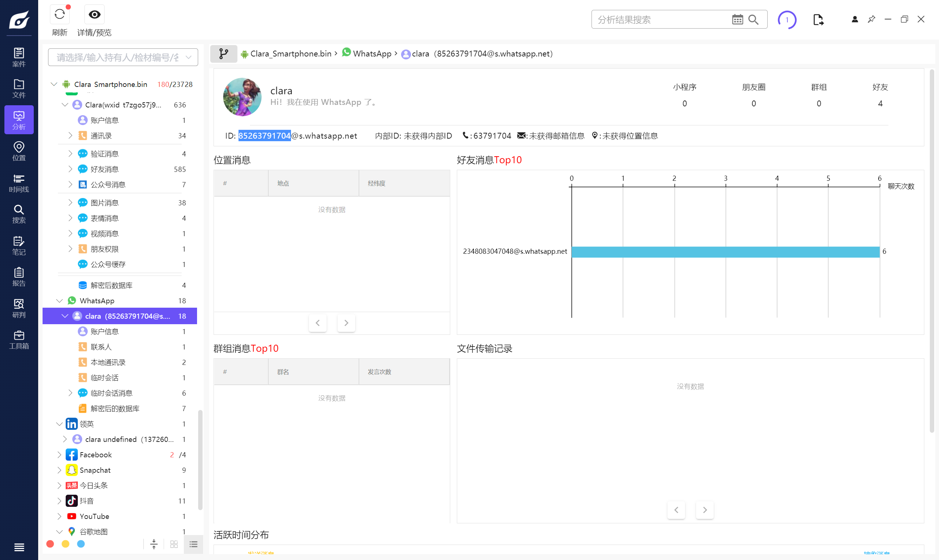Open the Toolbox in the sidebar
The width and height of the screenshot is (939, 560).
(19, 340)
